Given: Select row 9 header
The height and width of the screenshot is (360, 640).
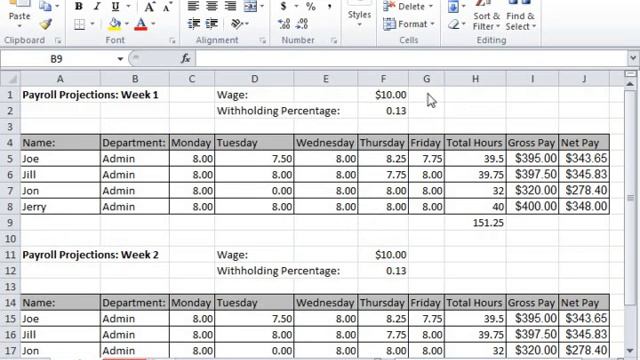Looking at the screenshot, I should 10,223.
